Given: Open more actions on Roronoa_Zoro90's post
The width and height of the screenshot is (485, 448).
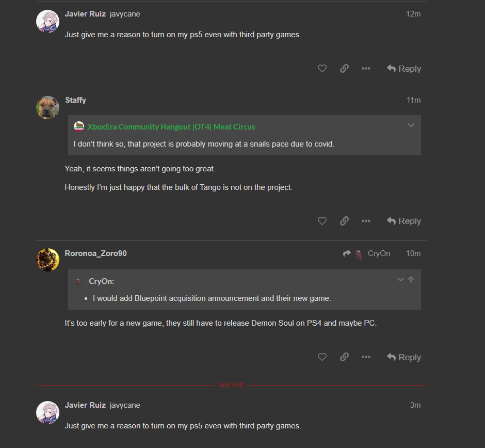Looking at the screenshot, I should (366, 357).
